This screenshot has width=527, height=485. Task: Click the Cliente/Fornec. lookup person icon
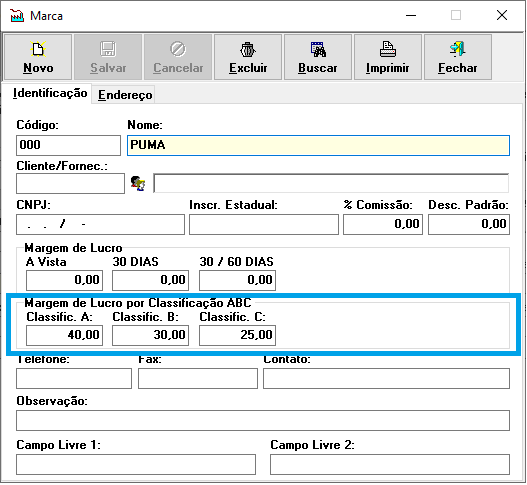click(138, 184)
